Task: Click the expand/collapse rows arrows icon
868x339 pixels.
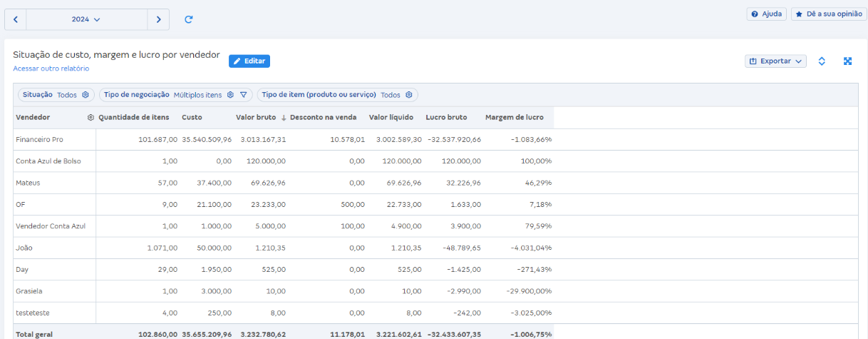Action: 822,61
